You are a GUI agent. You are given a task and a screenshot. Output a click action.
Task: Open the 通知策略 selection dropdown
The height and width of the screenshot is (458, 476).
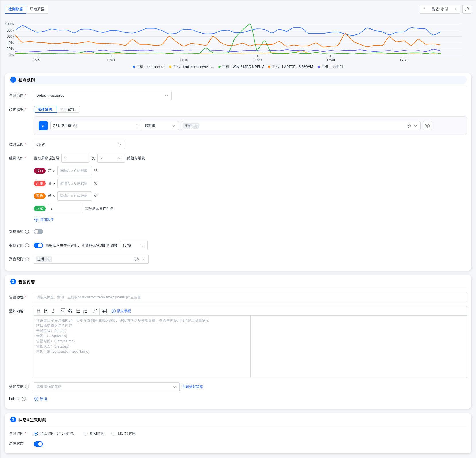pos(107,387)
